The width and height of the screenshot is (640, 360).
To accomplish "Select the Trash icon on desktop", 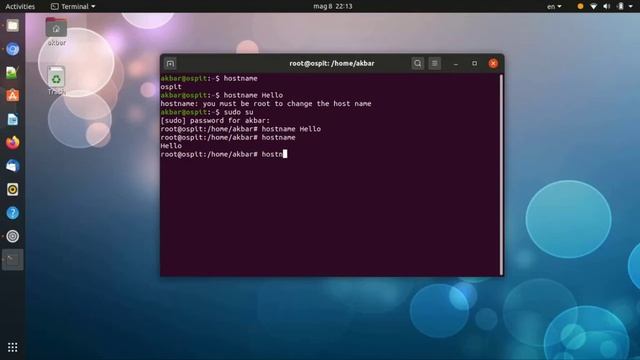I will (x=56, y=80).
